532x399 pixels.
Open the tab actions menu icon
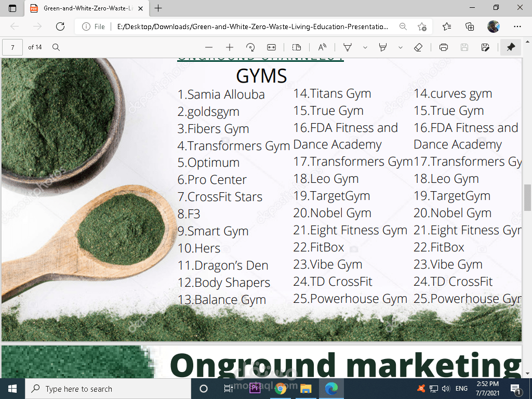pos(12,8)
